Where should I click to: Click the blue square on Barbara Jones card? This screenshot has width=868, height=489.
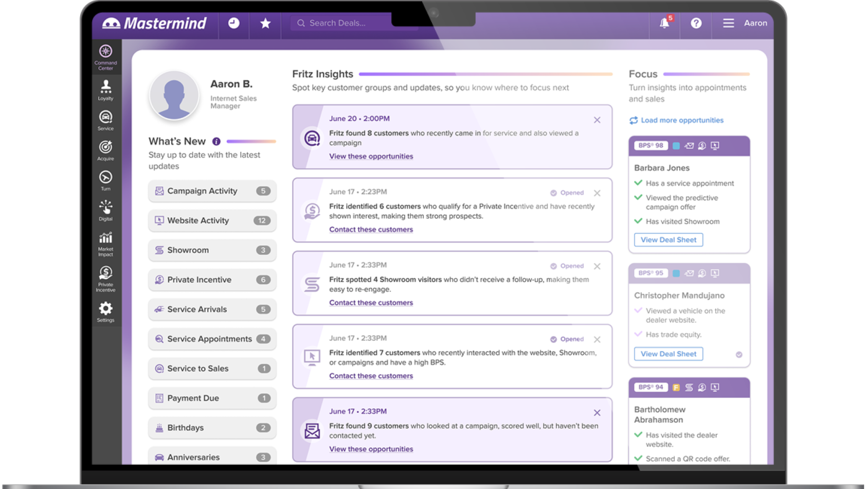676,146
